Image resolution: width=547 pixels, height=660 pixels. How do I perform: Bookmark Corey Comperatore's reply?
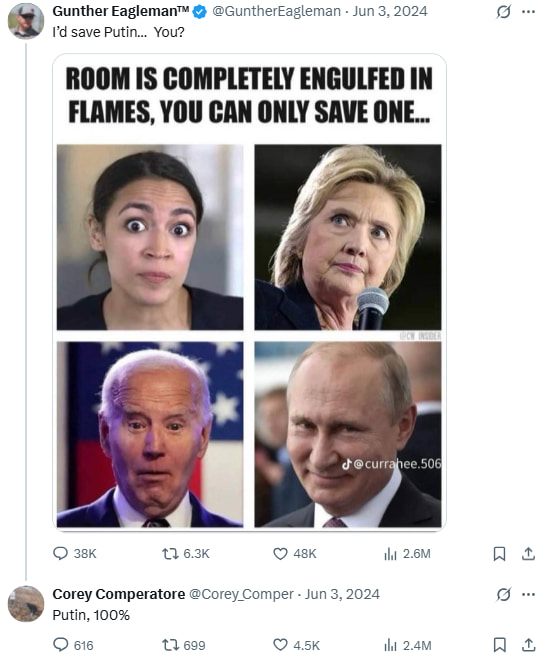coord(499,645)
